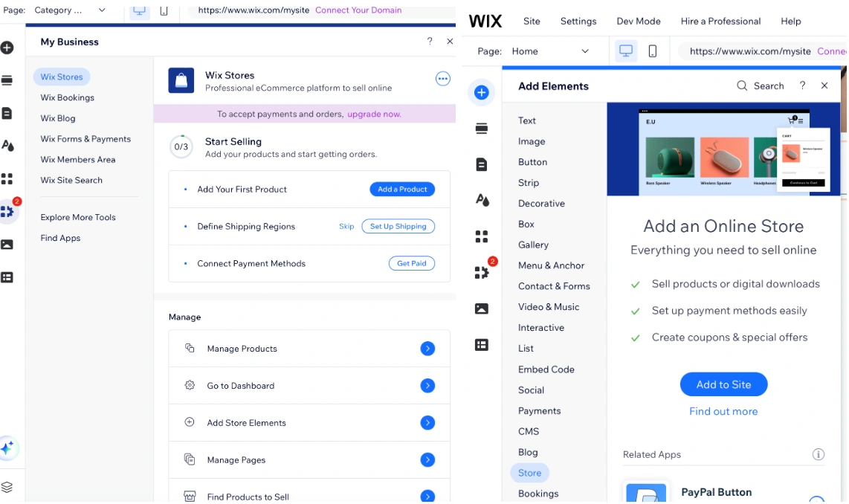Select Store category in Add Elements

[529, 473]
